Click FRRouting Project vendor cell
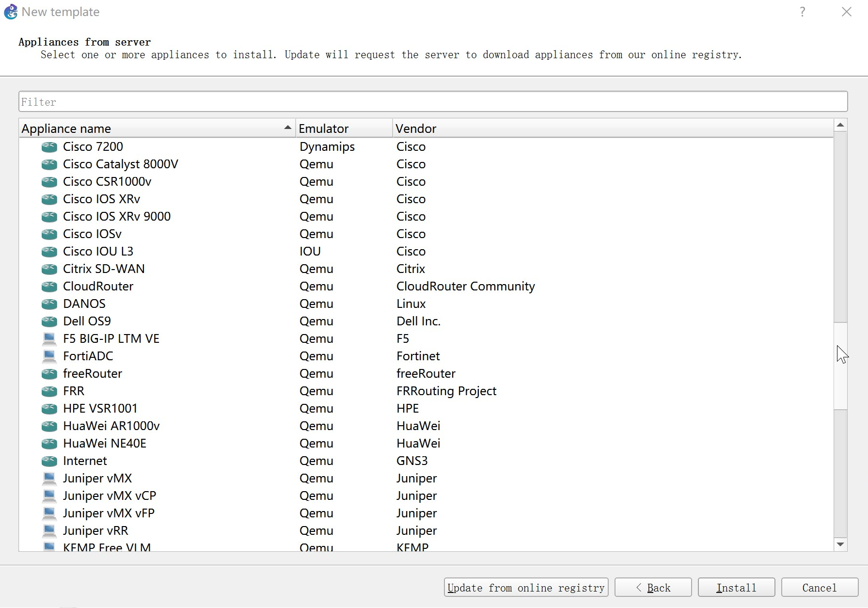The width and height of the screenshot is (868, 608). [x=446, y=391]
